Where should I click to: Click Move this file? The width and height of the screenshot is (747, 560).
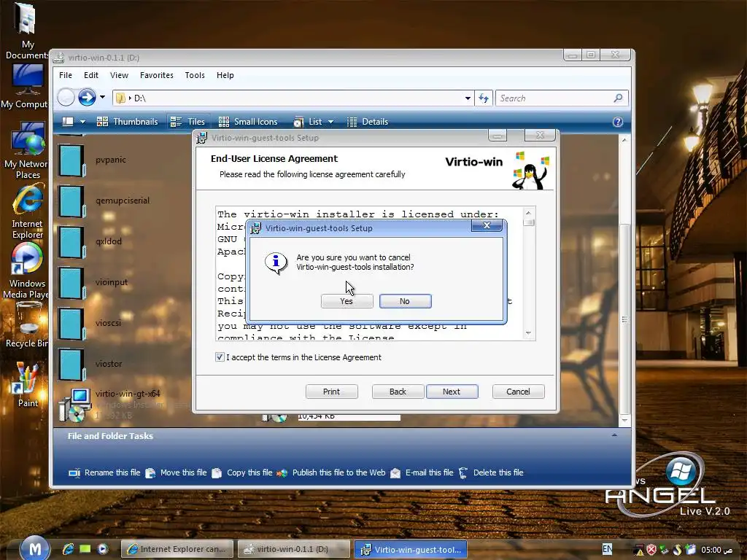pos(177,472)
